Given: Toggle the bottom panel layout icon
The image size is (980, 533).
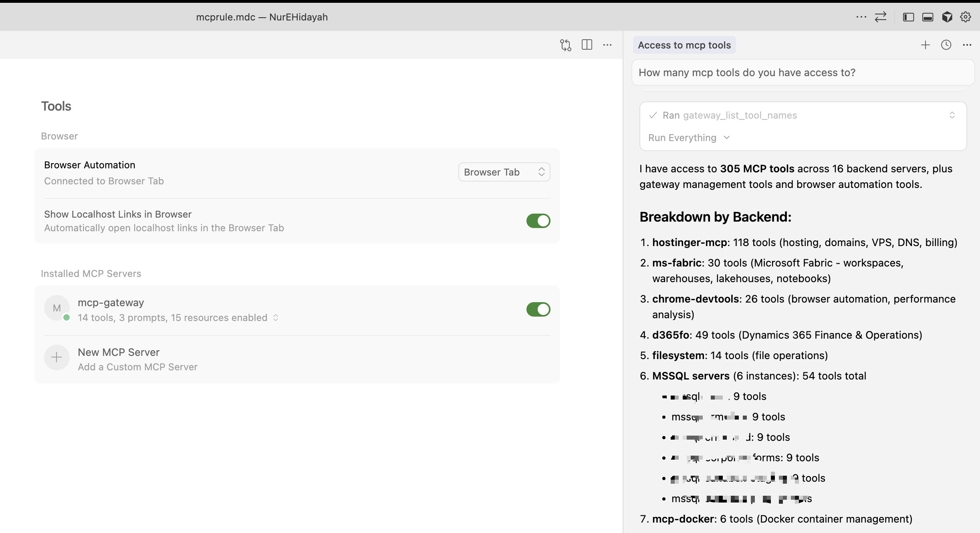Looking at the screenshot, I should (x=928, y=17).
